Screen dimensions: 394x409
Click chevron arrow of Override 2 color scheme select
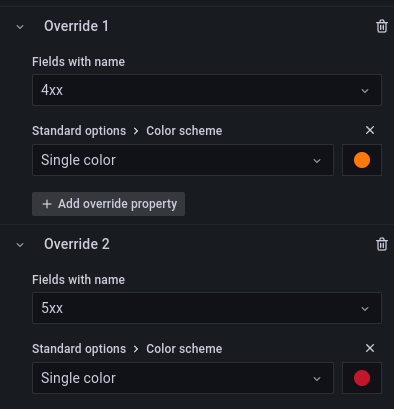317,379
